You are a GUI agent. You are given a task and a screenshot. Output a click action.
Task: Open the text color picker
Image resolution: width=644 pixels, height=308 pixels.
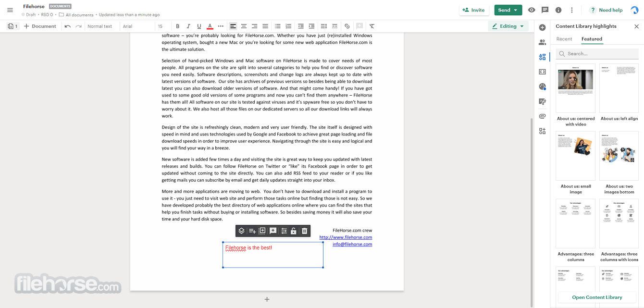pyautogui.click(x=210, y=26)
